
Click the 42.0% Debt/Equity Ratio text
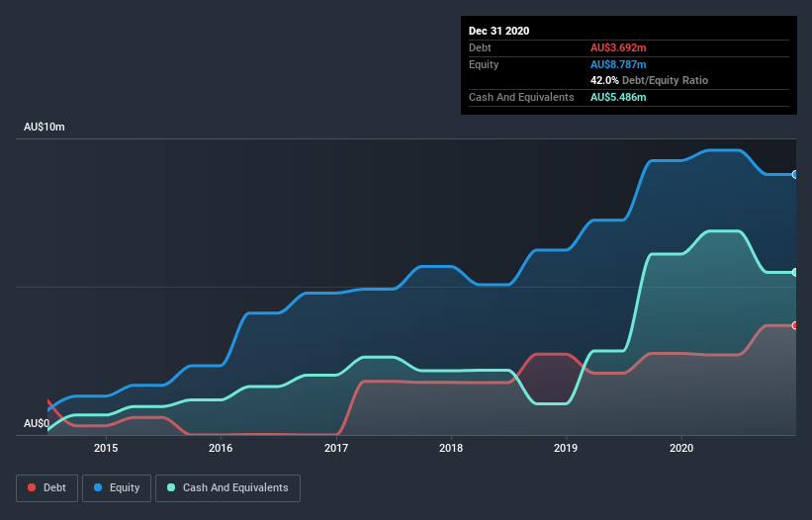point(650,80)
